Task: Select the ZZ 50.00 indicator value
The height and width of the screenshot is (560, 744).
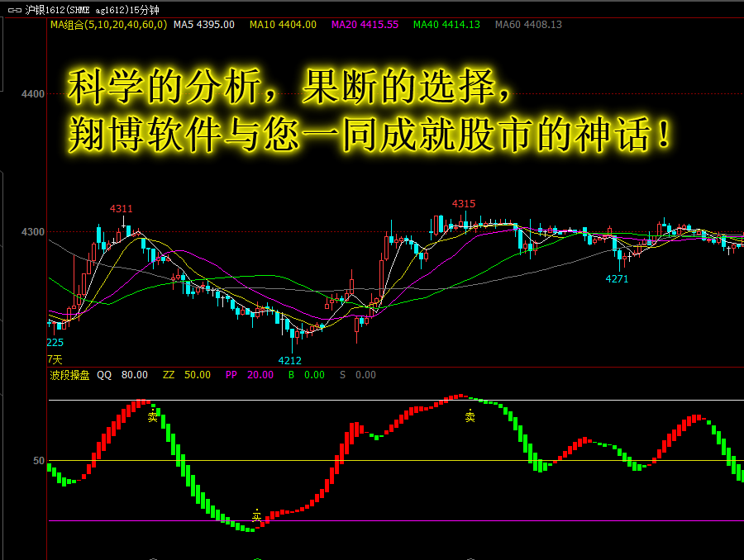Action: point(187,375)
